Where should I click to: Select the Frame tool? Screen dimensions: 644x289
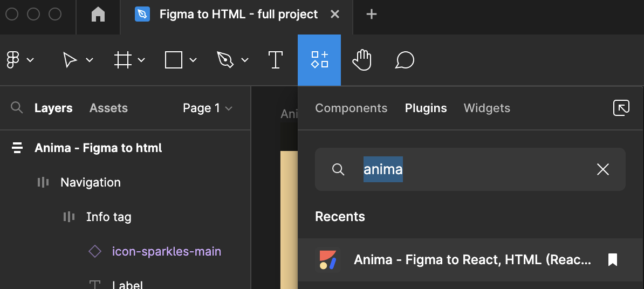coord(123,60)
